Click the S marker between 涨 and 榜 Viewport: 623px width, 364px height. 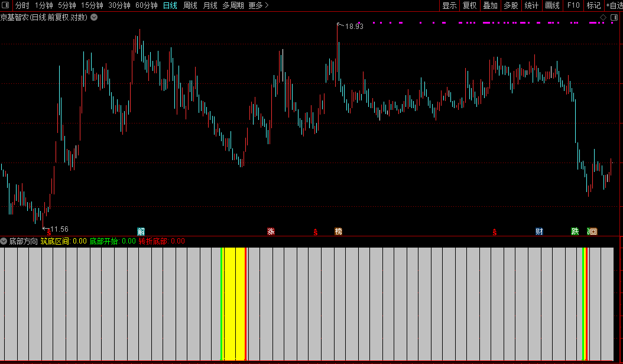[316, 232]
